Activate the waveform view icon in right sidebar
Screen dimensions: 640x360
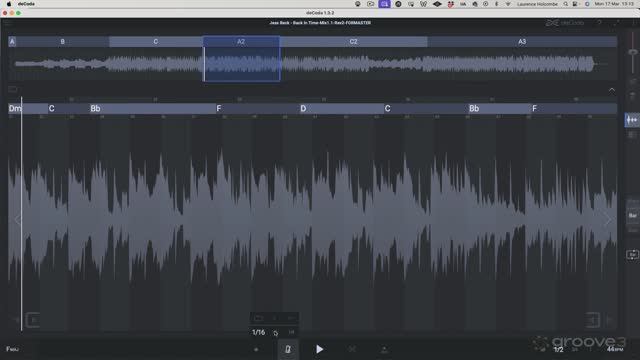(x=632, y=120)
